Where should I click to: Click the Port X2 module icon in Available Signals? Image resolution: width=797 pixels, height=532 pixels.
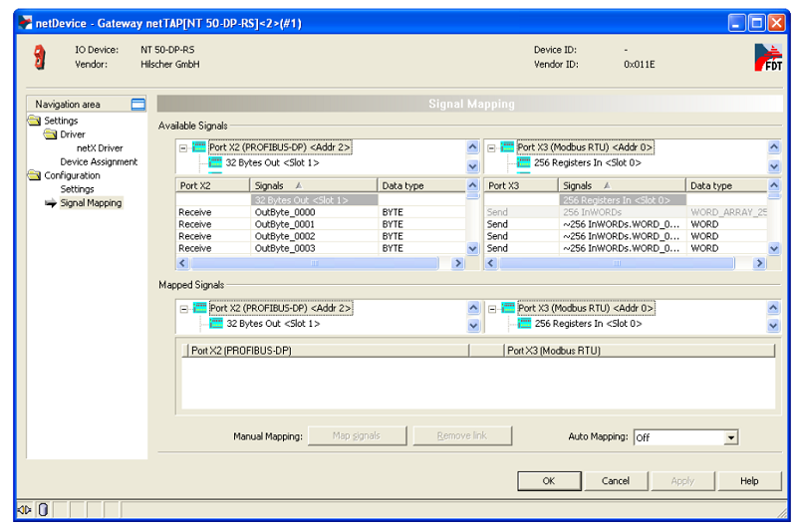pos(199,147)
